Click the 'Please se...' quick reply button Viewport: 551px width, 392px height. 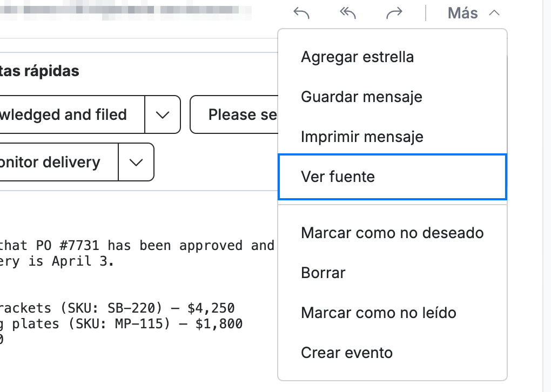234,114
